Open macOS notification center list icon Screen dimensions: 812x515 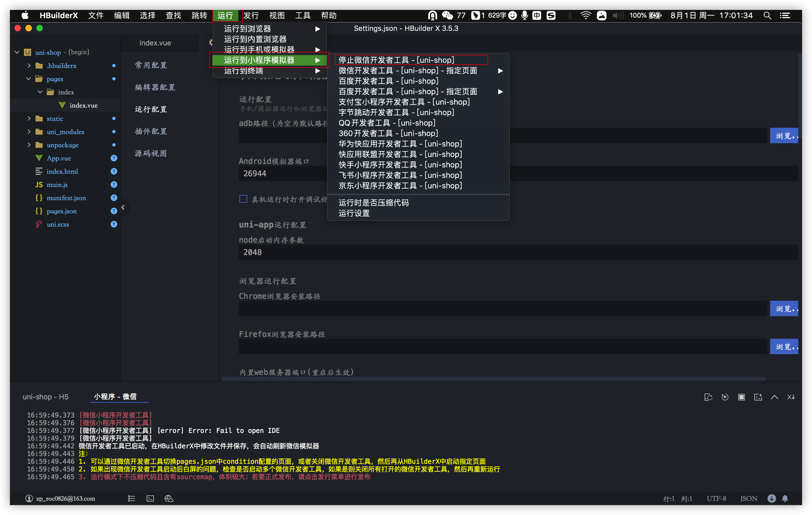tap(785, 15)
